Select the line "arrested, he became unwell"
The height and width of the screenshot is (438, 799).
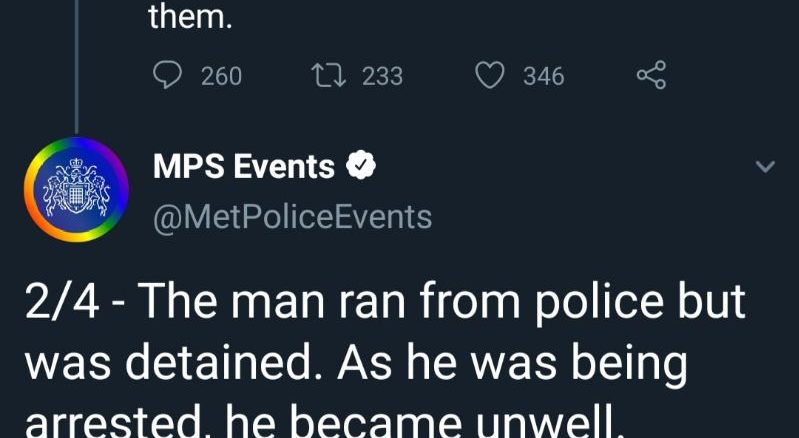[x=324, y=424]
